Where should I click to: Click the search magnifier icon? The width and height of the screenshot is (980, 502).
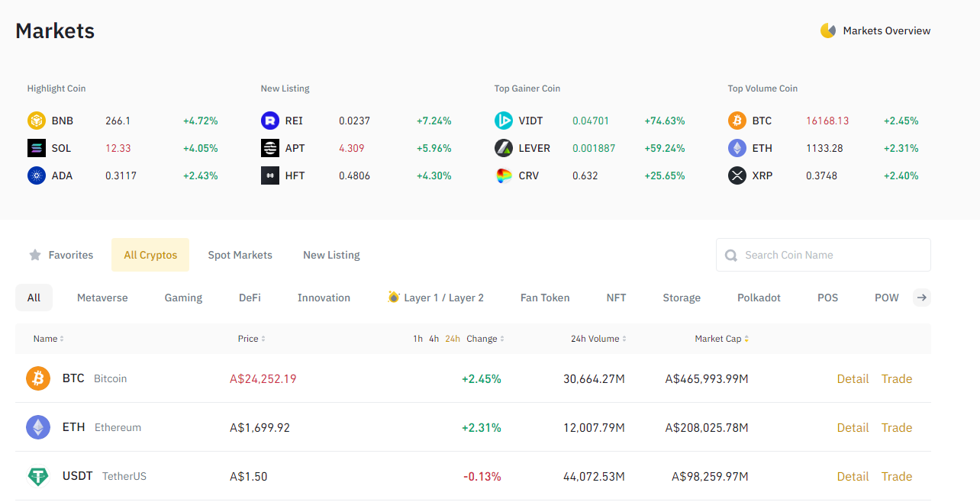click(x=731, y=256)
